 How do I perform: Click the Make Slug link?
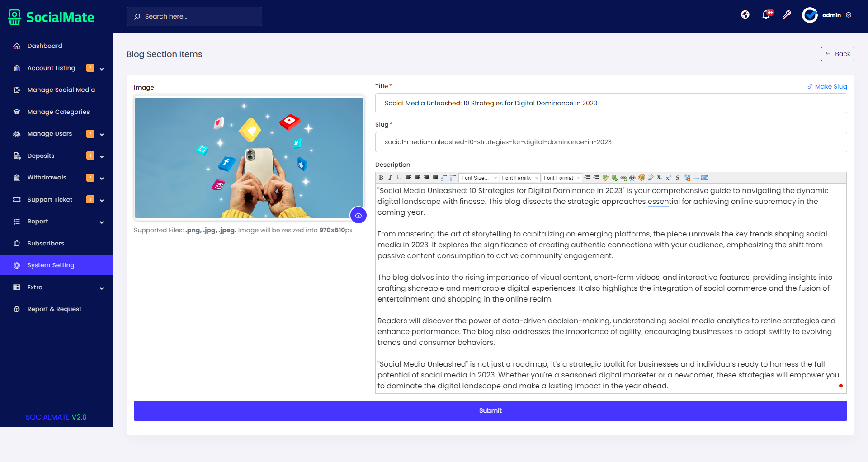[828, 86]
